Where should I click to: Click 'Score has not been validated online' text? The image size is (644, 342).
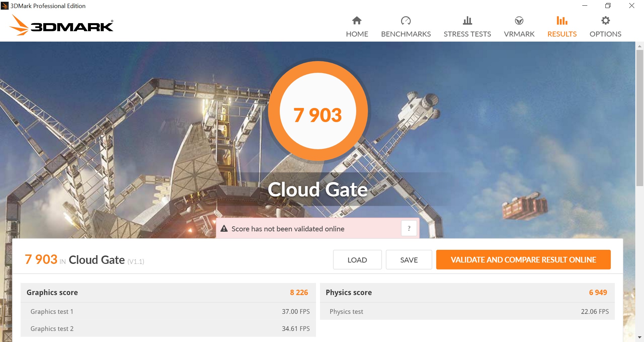(288, 229)
